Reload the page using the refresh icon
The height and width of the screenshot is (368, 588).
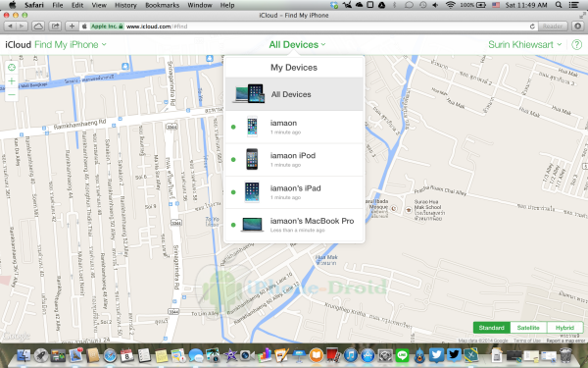click(x=532, y=26)
